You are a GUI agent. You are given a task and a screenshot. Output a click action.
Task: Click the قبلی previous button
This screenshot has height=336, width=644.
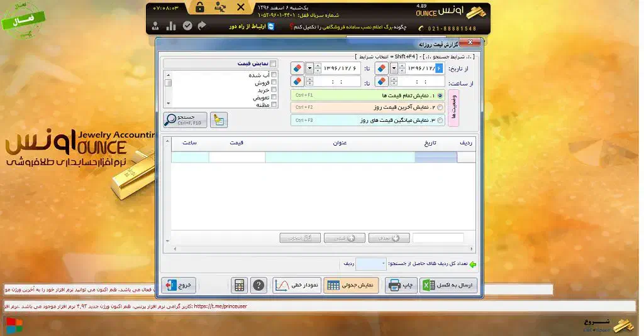click(344, 238)
